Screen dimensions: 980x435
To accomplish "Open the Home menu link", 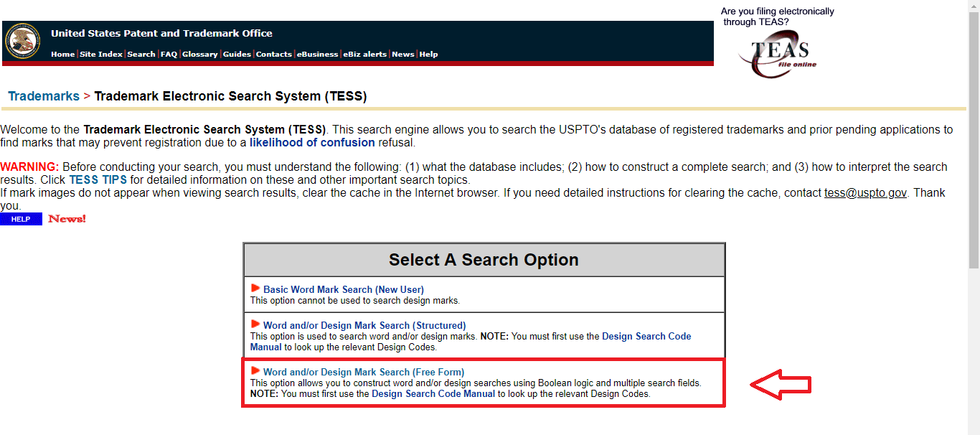I will 62,55.
